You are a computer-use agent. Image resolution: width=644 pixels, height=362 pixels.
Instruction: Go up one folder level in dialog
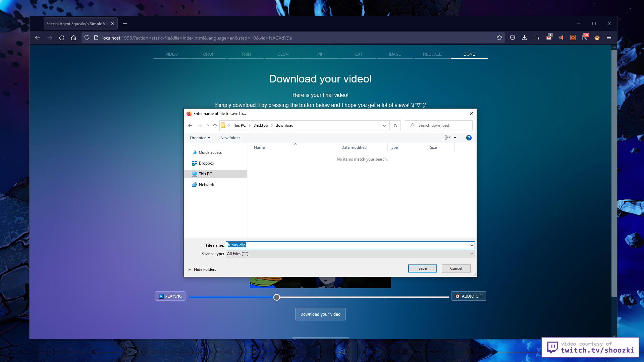(x=215, y=125)
